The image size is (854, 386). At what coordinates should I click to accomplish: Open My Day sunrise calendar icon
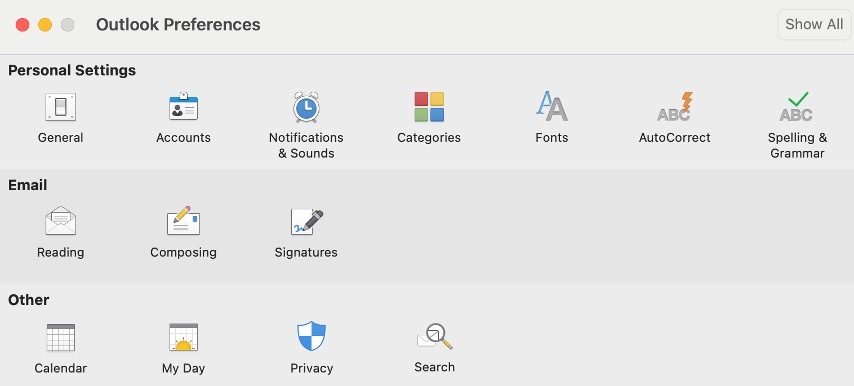pyautogui.click(x=184, y=337)
